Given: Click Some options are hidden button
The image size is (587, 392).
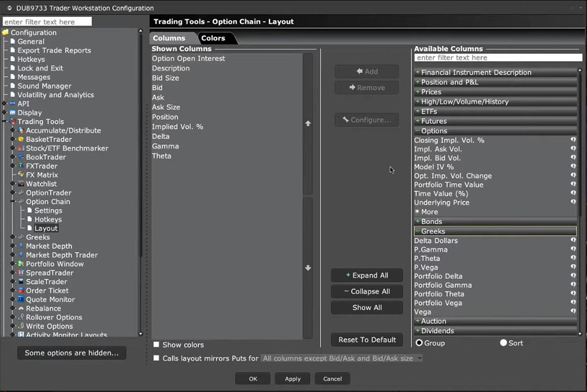Looking at the screenshot, I should point(72,353).
